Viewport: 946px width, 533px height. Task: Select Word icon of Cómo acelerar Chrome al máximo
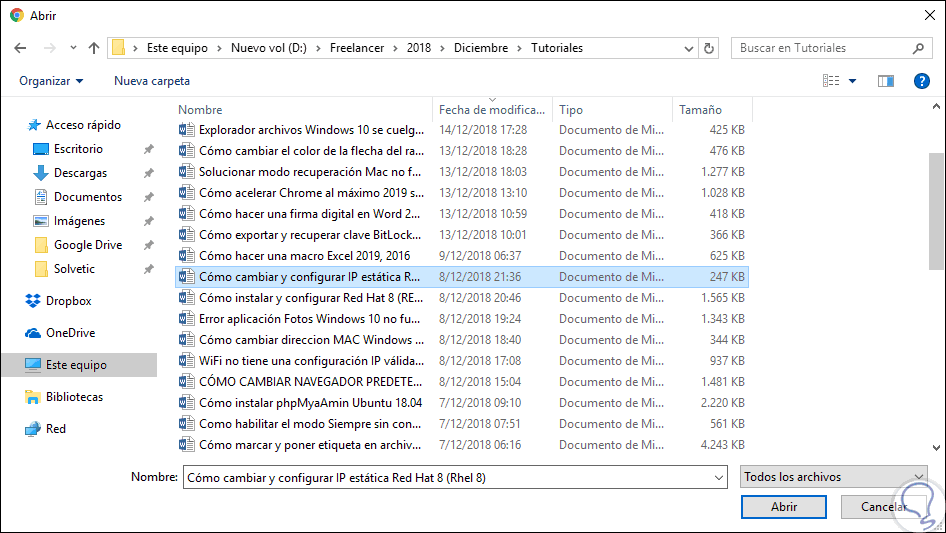[x=186, y=193]
